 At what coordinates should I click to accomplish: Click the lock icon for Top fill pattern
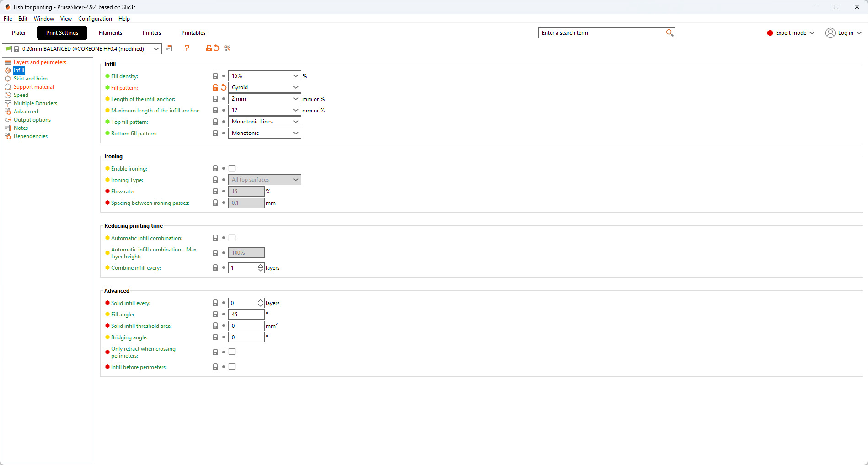pos(215,122)
